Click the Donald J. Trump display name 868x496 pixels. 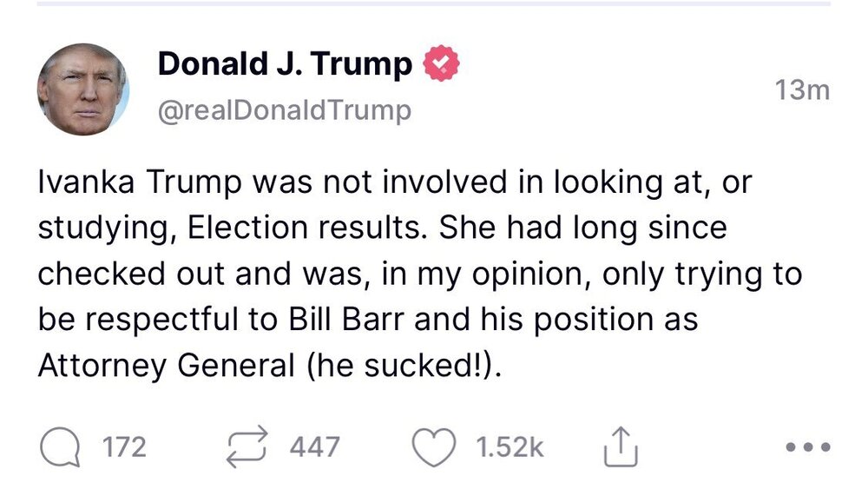(285, 64)
